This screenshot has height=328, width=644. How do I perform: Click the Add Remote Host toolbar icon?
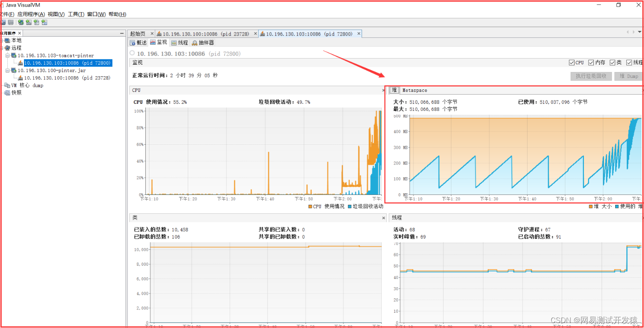[21, 22]
